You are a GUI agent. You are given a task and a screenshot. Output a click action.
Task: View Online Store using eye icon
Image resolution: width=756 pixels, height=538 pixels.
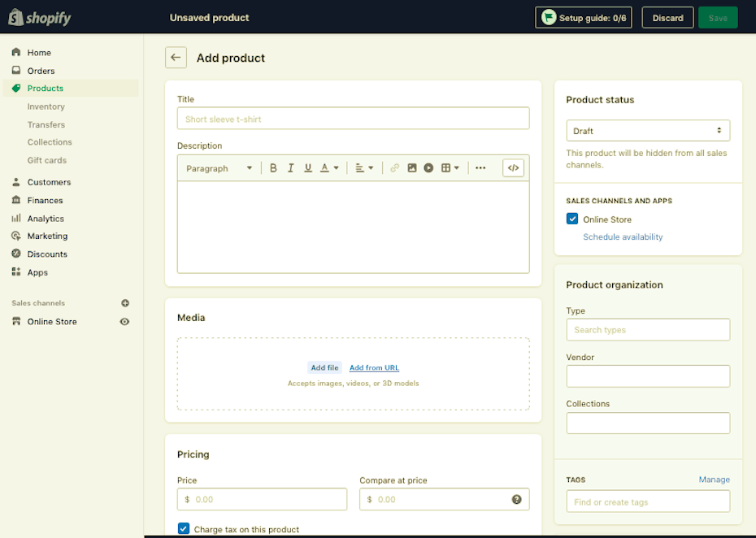[x=125, y=322]
